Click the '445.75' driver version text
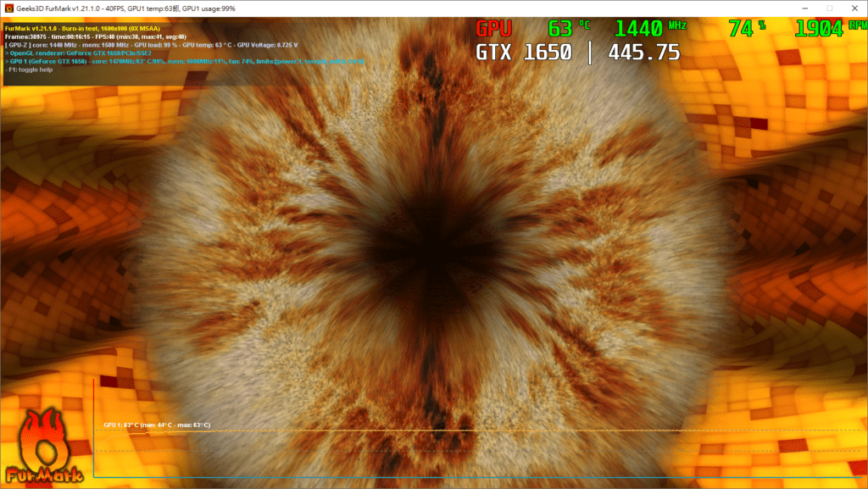Viewport: 868px width, 489px height. 644,53
